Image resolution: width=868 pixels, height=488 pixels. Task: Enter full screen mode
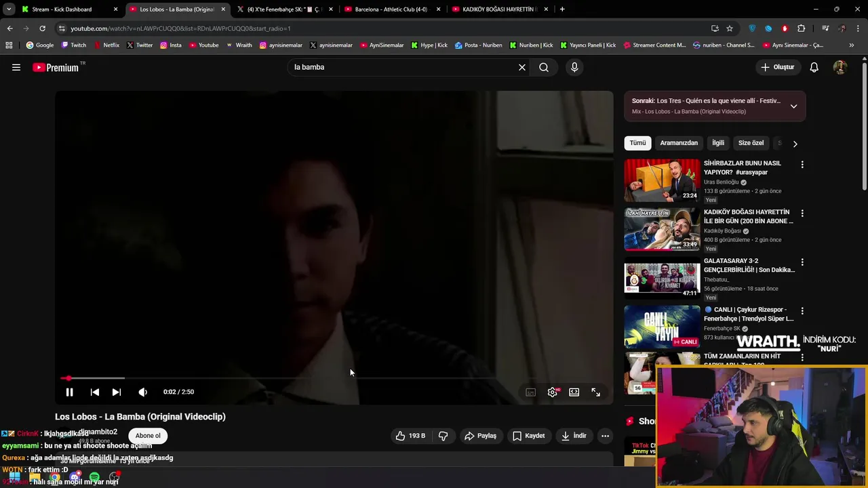pyautogui.click(x=596, y=392)
